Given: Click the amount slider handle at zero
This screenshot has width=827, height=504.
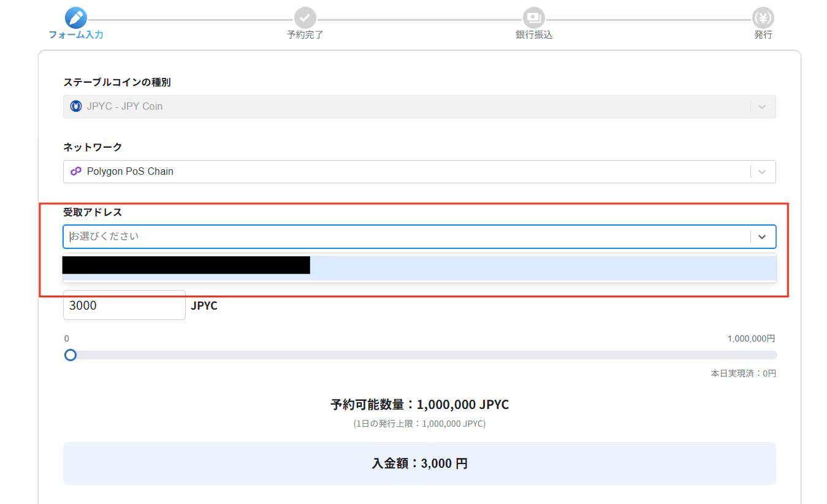Looking at the screenshot, I should pos(70,355).
